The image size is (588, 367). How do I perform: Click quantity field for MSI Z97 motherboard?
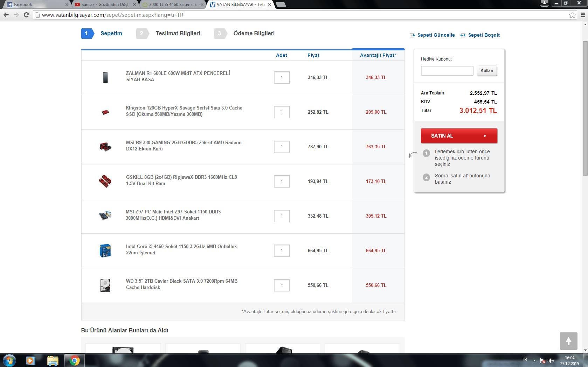point(282,216)
